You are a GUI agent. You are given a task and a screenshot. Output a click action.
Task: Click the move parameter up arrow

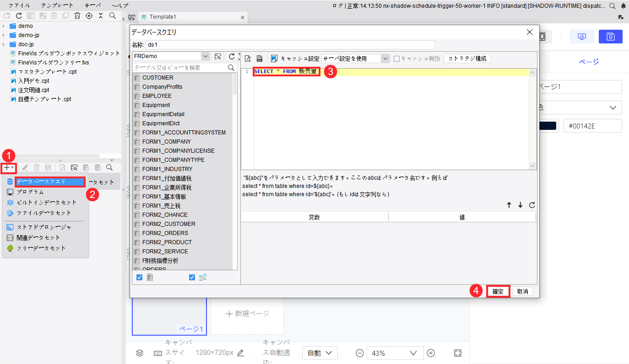coord(509,205)
